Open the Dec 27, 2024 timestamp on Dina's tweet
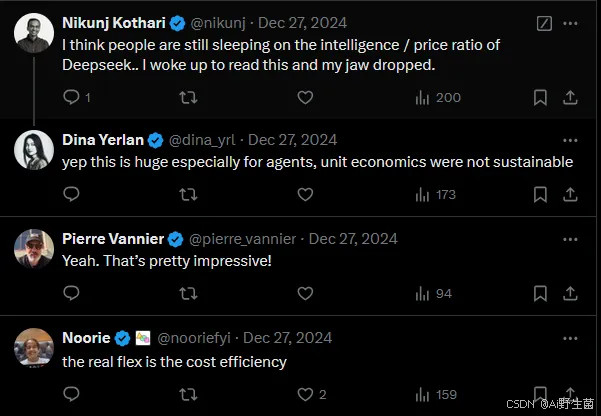Screen dimensions: 601x416 point(292,140)
